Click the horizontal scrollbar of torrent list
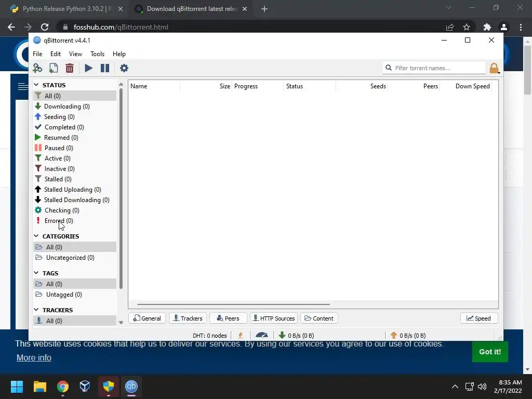The image size is (532, 399). click(233, 304)
